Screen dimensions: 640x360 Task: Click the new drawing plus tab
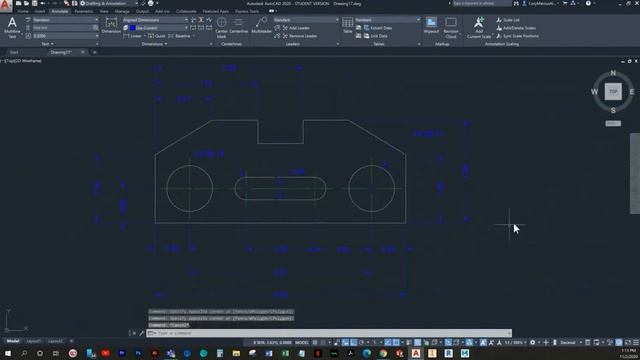(x=94, y=52)
